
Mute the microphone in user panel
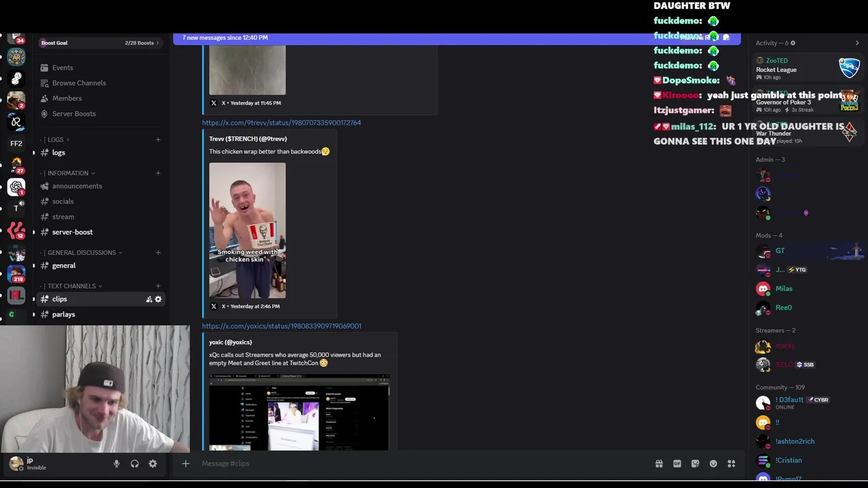[117, 464]
